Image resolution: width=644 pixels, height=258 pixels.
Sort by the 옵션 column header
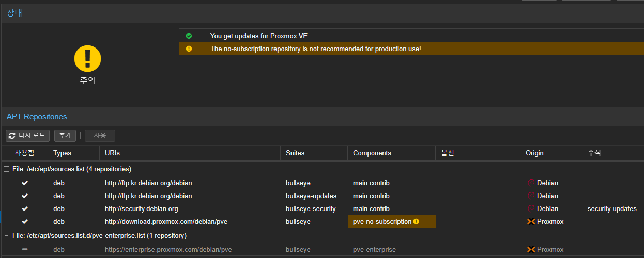(478, 153)
